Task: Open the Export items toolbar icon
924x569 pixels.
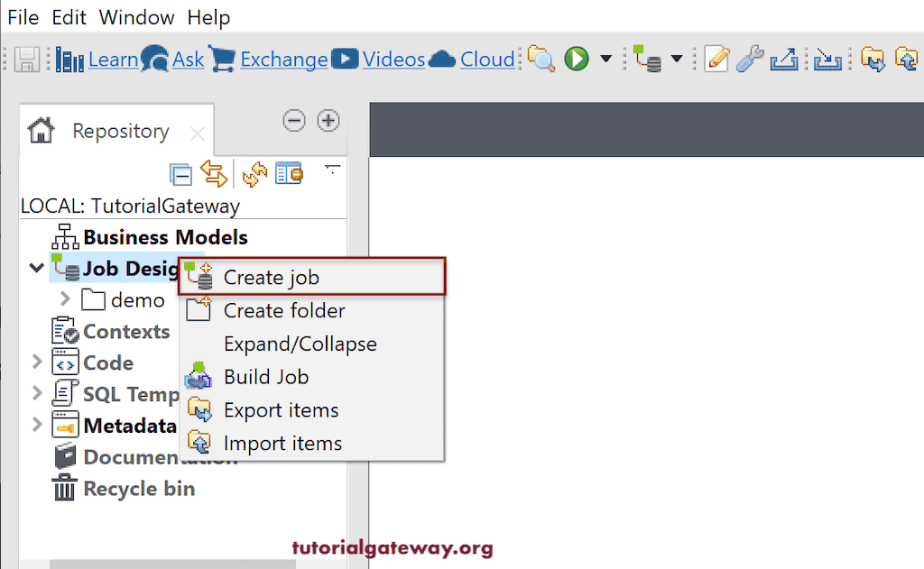Action: 873,58
